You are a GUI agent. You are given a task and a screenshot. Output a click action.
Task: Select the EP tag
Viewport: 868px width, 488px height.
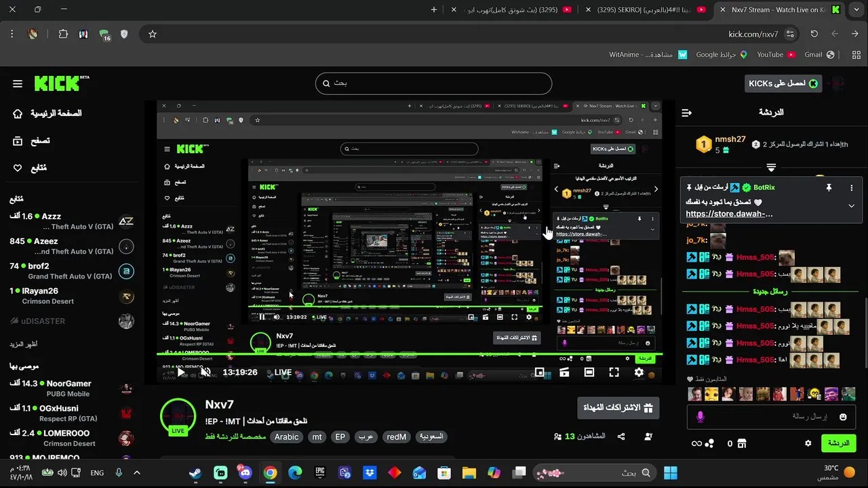340,437
